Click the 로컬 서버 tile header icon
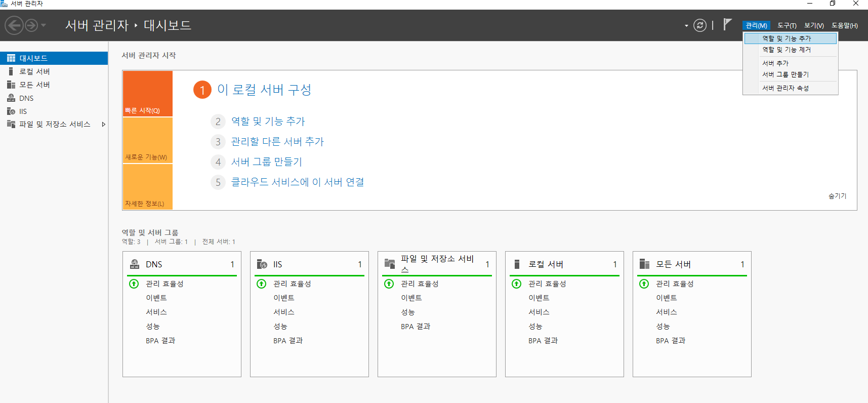The image size is (868, 403). click(517, 264)
